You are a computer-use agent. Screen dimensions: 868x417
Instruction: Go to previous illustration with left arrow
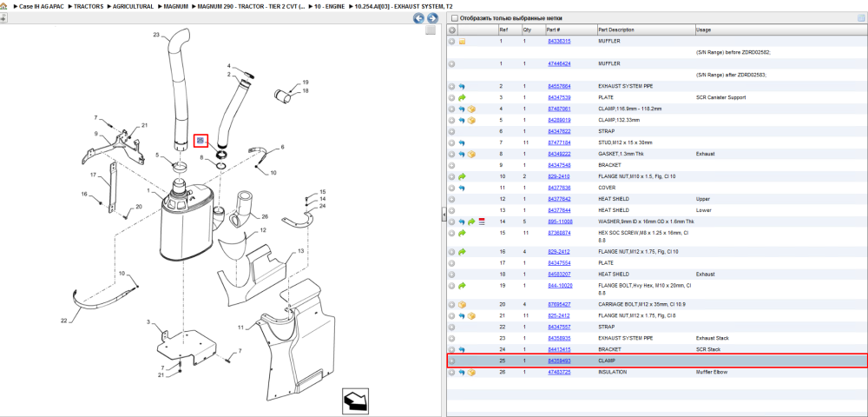(419, 18)
